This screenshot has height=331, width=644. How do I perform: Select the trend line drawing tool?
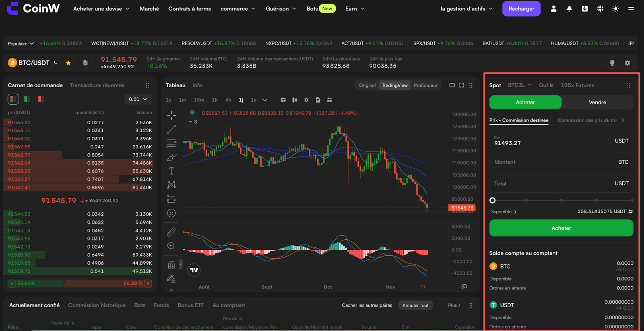(171, 130)
